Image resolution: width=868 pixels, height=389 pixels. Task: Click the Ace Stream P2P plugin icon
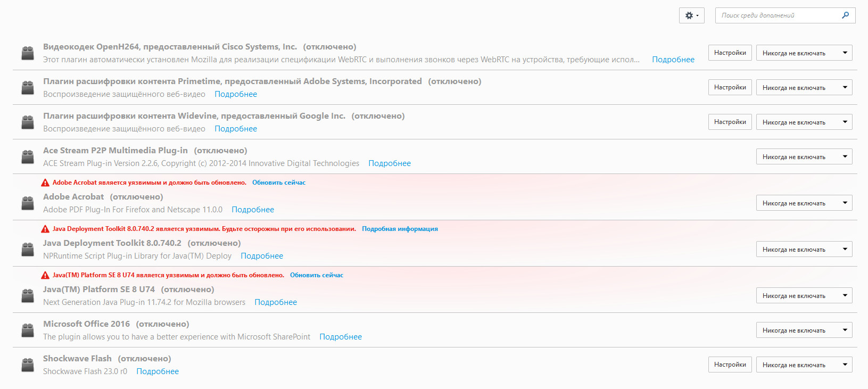coord(28,156)
